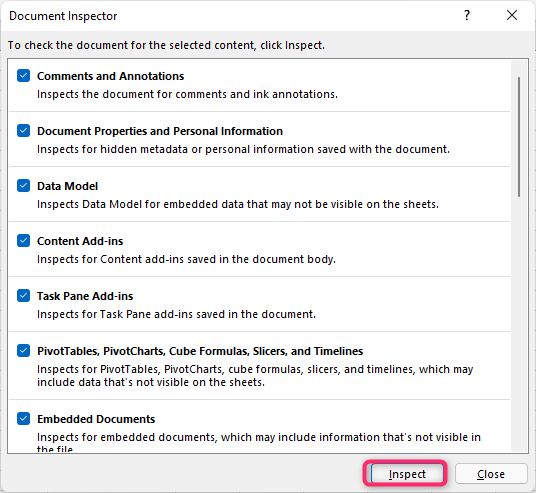Disable the Task Pane Add-ins checkbox
This screenshot has height=493, width=536.
point(24,296)
